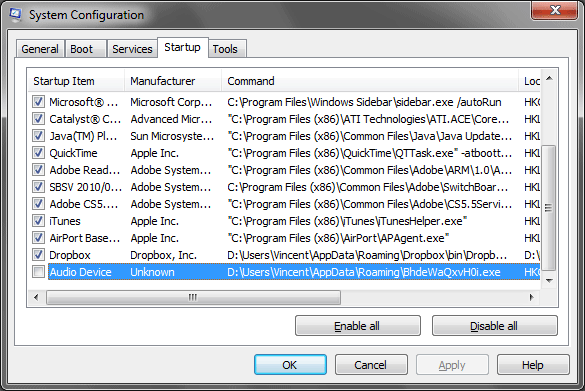Close the System Configuration window
This screenshot has width=585, height=391.
555,10
